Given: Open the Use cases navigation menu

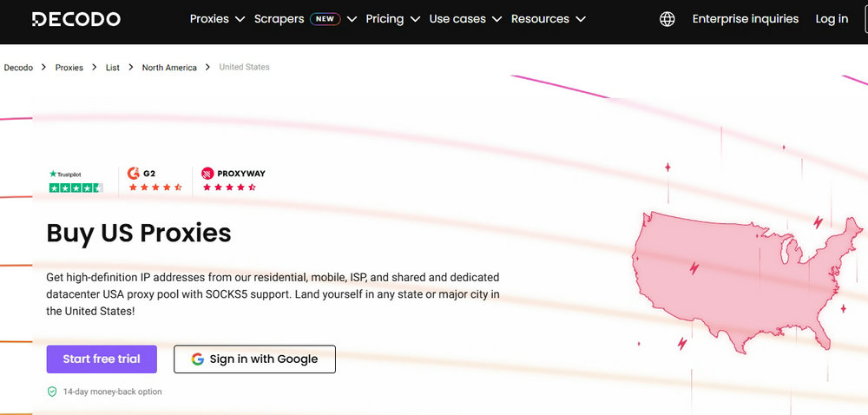Looking at the screenshot, I should 457,19.
